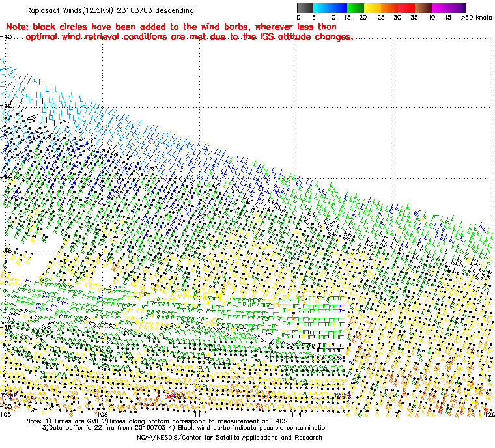
Task: Click the '114' longitude axis label
Action: point(296,414)
